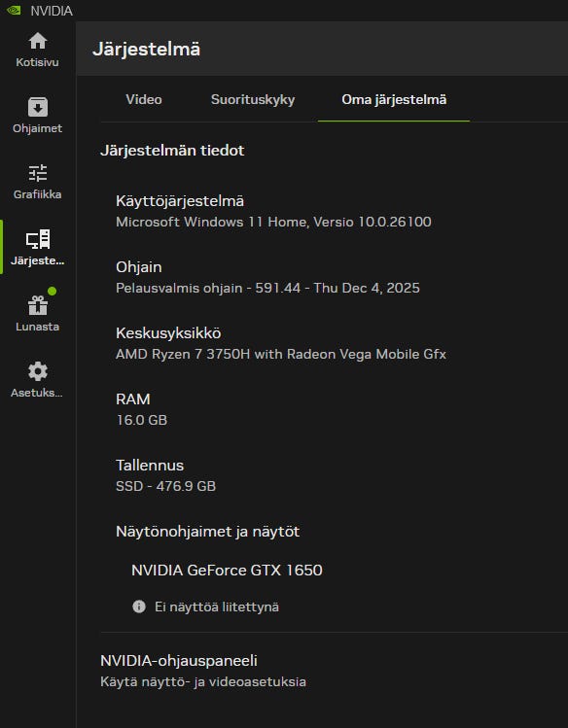Screen dimensions: 568x728
Task: Click the Windows 11 Home version text
Action: pos(273,222)
